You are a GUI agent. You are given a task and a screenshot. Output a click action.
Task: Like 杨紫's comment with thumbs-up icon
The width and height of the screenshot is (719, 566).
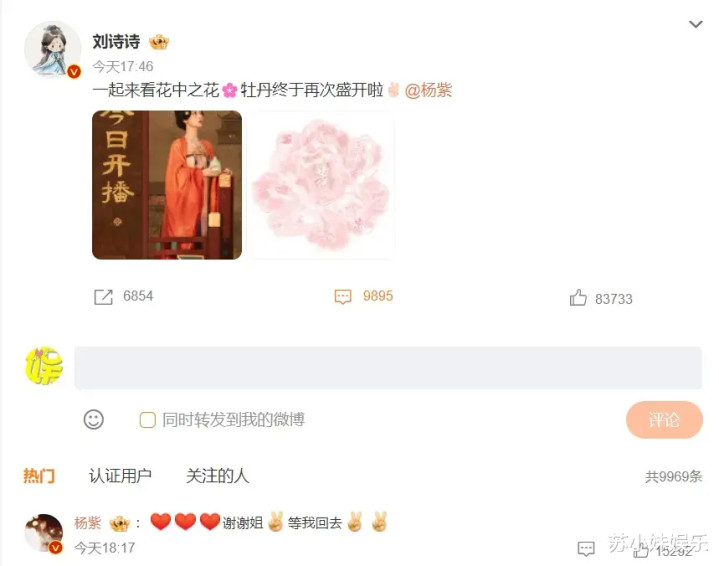(x=641, y=550)
